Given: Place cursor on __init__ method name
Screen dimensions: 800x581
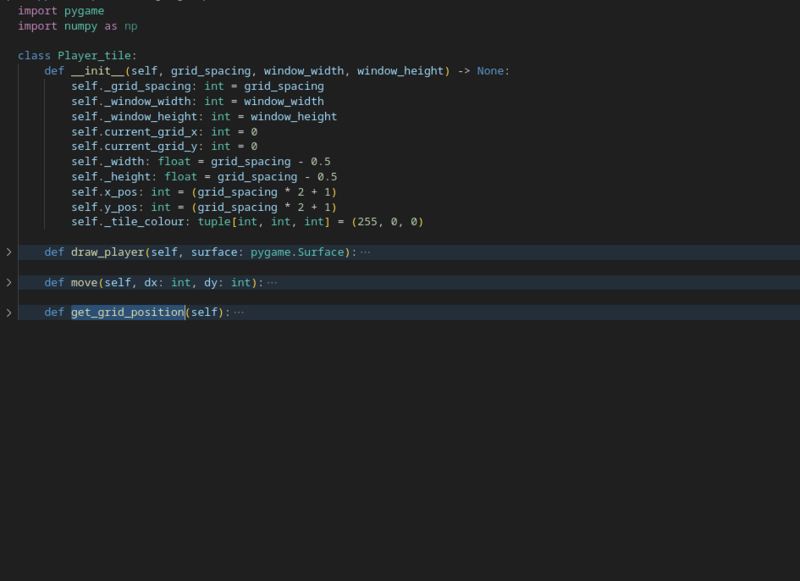Looking at the screenshot, I should coord(98,71).
